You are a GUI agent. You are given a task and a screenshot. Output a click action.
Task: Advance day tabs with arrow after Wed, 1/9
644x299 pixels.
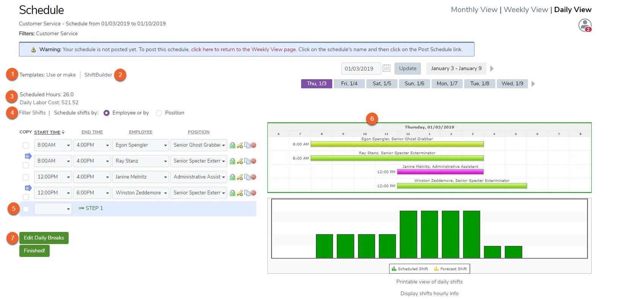(533, 84)
